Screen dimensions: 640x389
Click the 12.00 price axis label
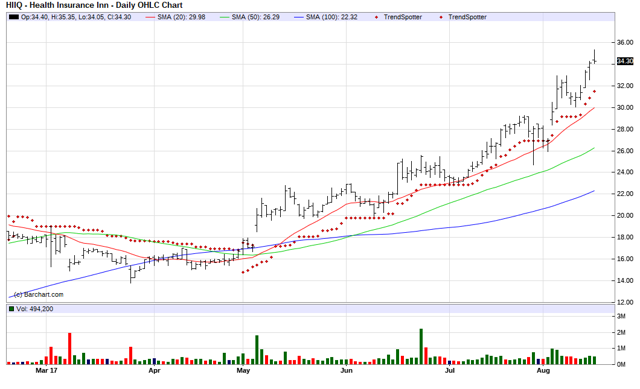625,302
